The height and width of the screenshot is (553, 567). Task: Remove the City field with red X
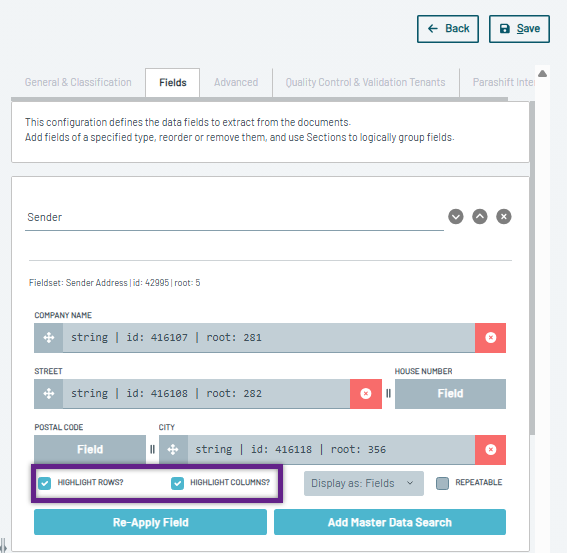(490, 450)
